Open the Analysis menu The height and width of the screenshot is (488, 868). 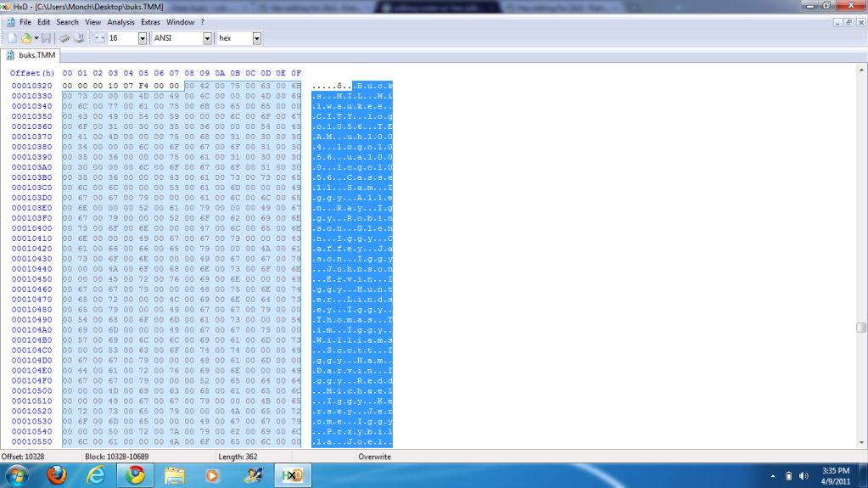120,22
